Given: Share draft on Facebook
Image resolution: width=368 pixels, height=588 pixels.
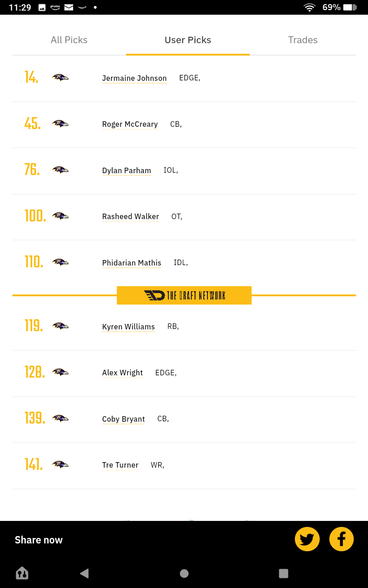Looking at the screenshot, I should [x=341, y=539].
